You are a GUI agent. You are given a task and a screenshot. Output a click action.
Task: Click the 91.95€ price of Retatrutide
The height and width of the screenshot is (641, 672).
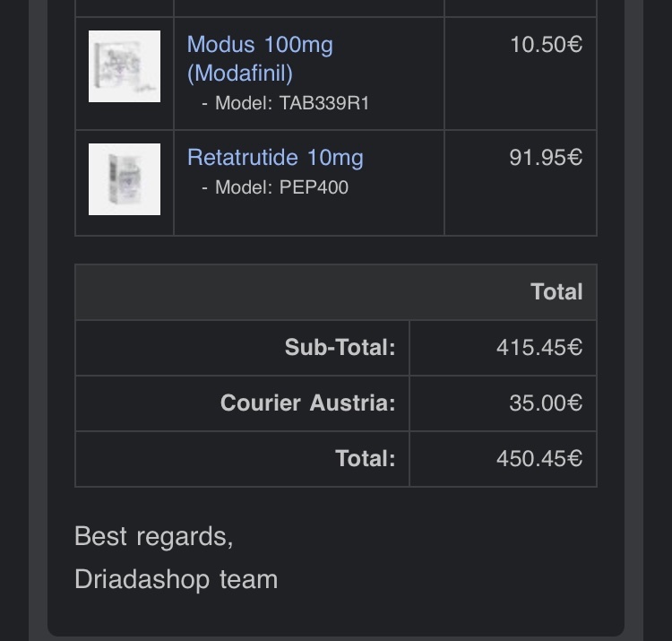(x=546, y=158)
